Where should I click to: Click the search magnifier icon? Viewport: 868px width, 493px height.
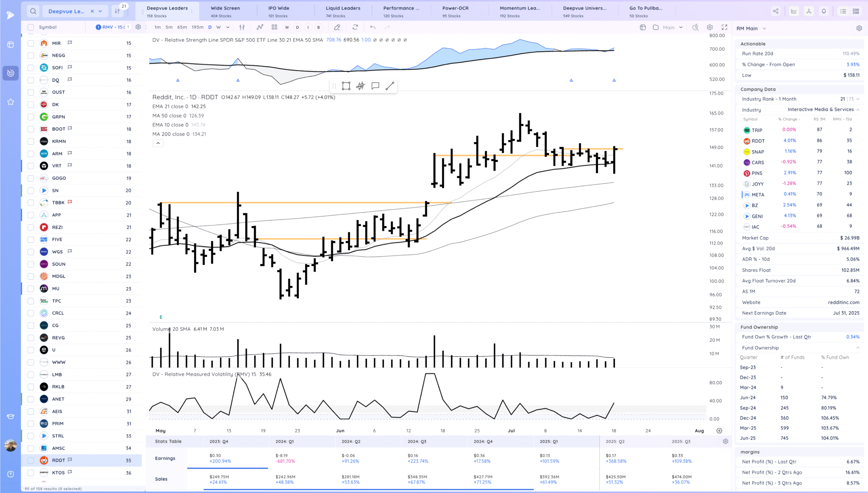[33, 11]
